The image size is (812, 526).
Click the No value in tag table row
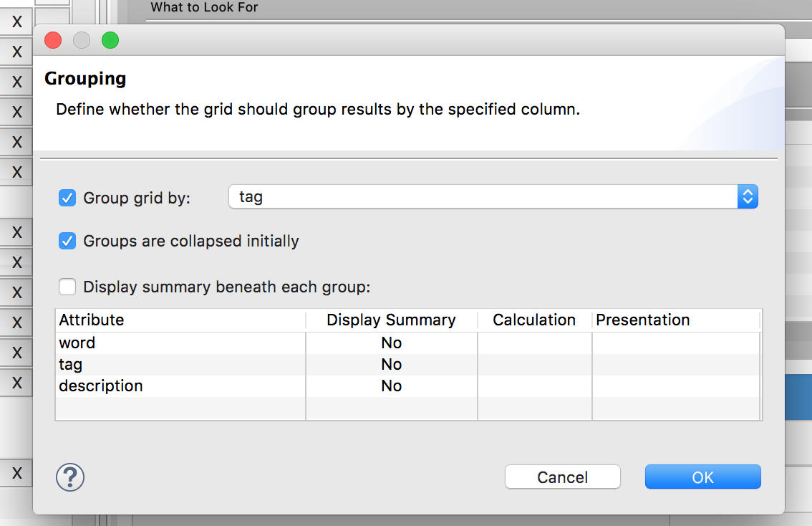(x=392, y=365)
